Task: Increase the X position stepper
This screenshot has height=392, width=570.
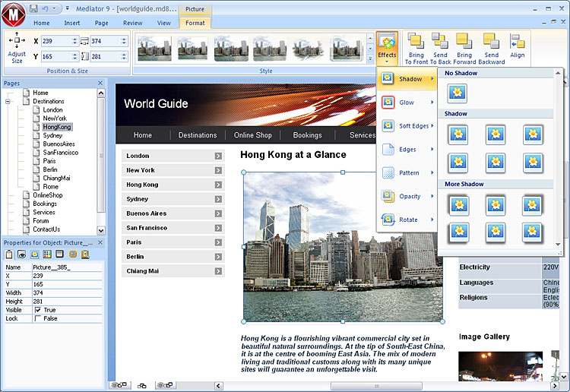Action: (x=74, y=39)
